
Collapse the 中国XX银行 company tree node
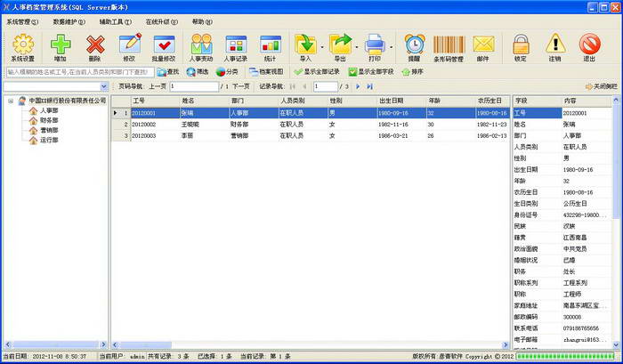click(11, 101)
